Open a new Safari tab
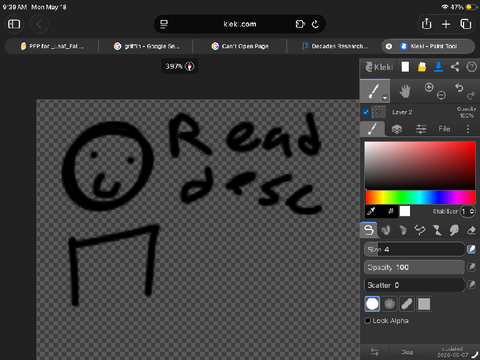The height and width of the screenshot is (360, 480). [446, 24]
